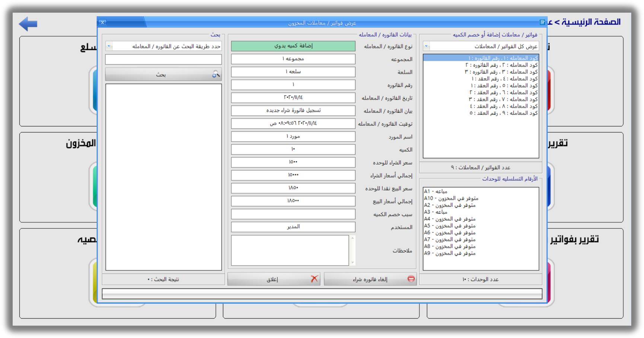Select serial number row A7 - متوفر في المخزون

(481, 240)
